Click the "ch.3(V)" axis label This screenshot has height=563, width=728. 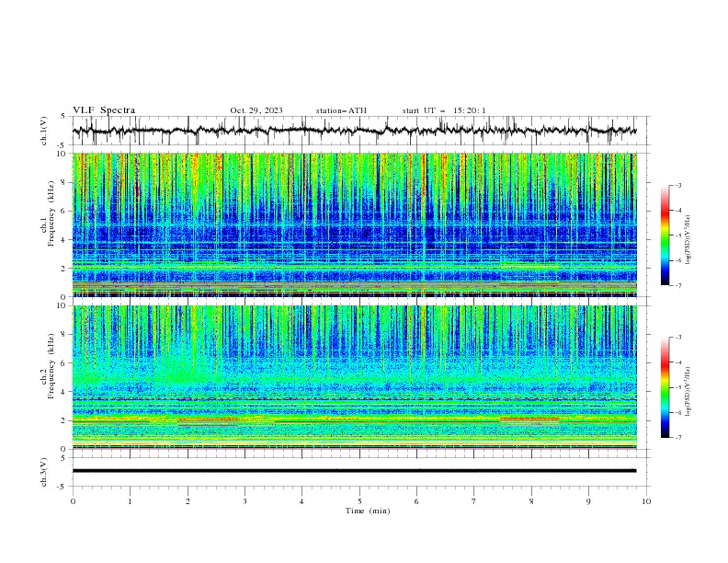coord(44,472)
